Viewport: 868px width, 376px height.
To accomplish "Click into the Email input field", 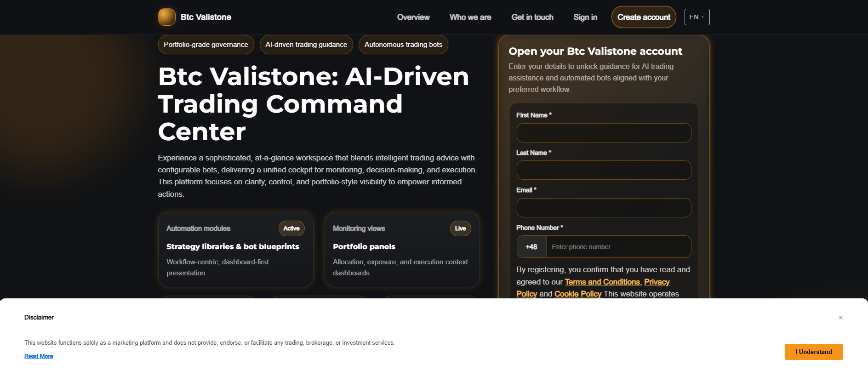I will pos(604,208).
